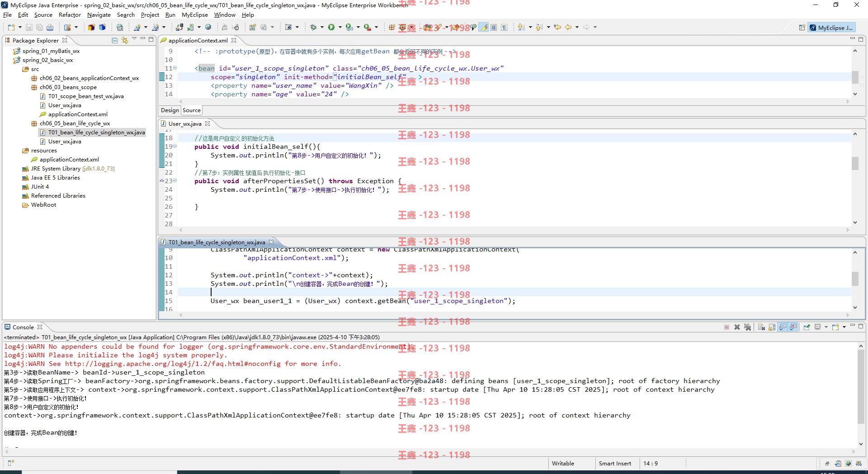Open the Debug bug icon in toolbar
The image size is (868, 474).
point(313,28)
